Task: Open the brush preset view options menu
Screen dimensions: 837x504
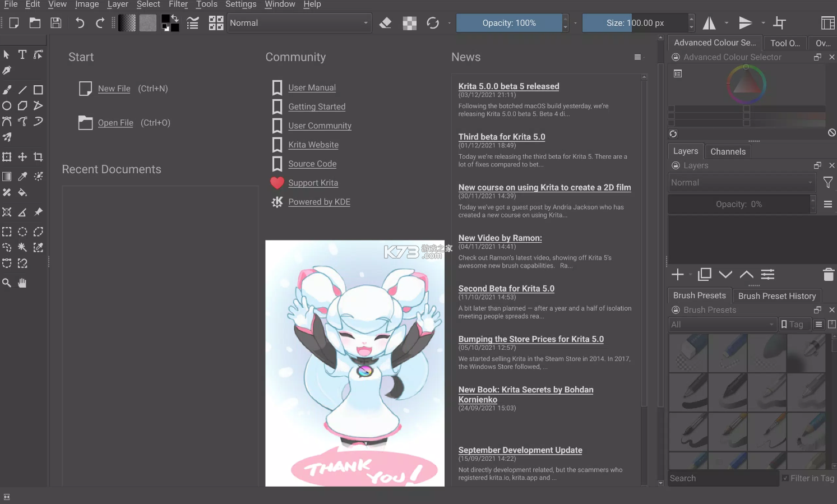Action: coord(818,325)
